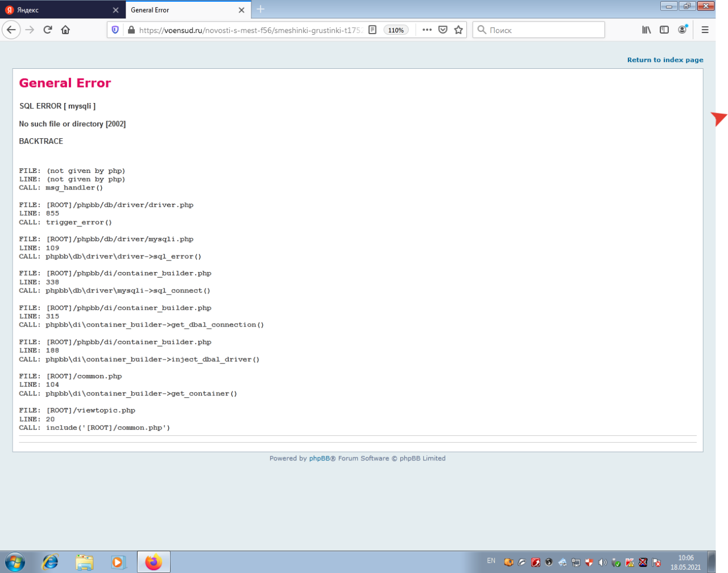The height and width of the screenshot is (573, 728).
Task: Save page to Pocket
Action: point(442,30)
